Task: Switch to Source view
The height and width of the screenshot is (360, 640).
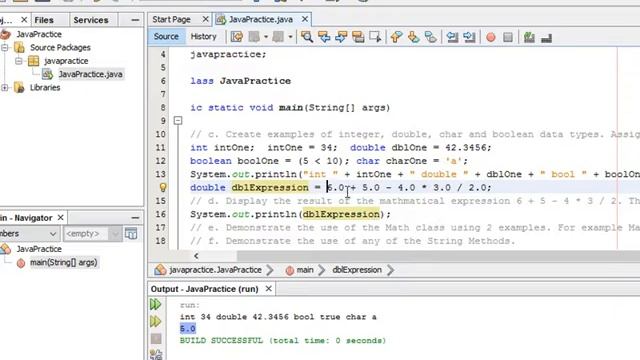Action: pyautogui.click(x=166, y=36)
